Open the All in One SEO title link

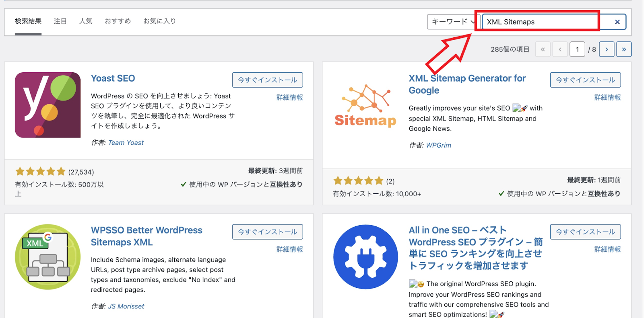[x=476, y=248]
